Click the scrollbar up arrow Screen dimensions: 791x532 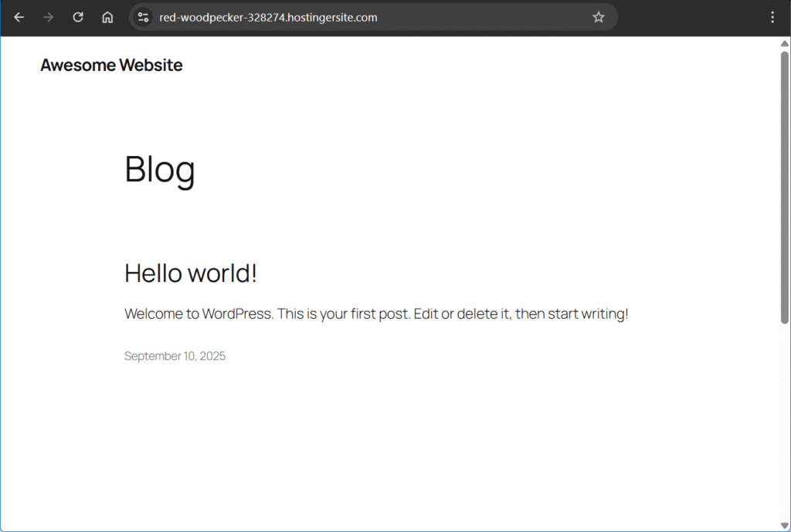click(x=785, y=44)
